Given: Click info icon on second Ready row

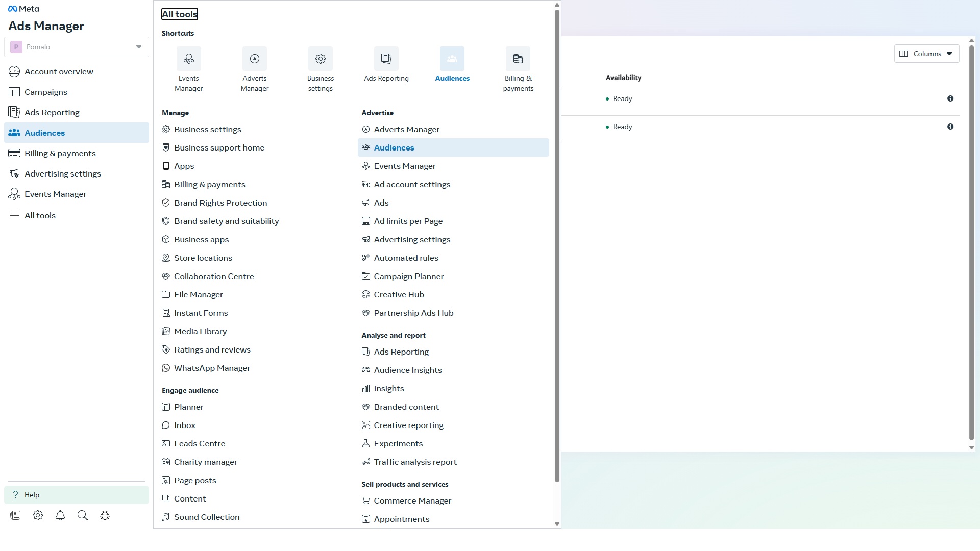Looking at the screenshot, I should pyautogui.click(x=950, y=127).
